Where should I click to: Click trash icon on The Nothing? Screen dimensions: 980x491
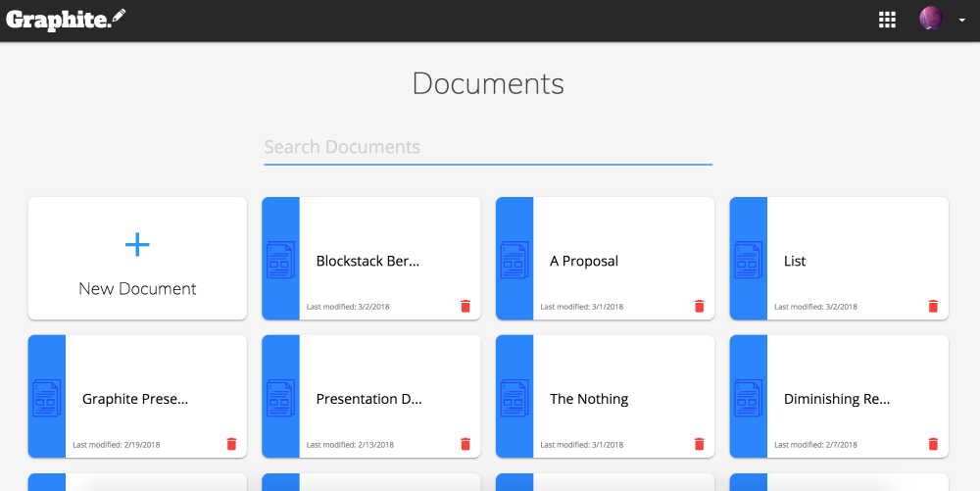point(699,444)
